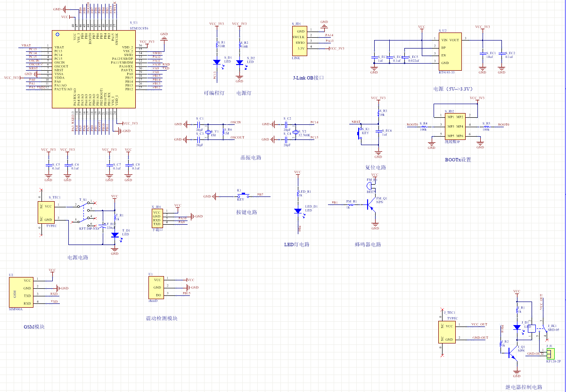Click the OSCIN net label on crystal circuit
566x392 pixels.
(236, 122)
